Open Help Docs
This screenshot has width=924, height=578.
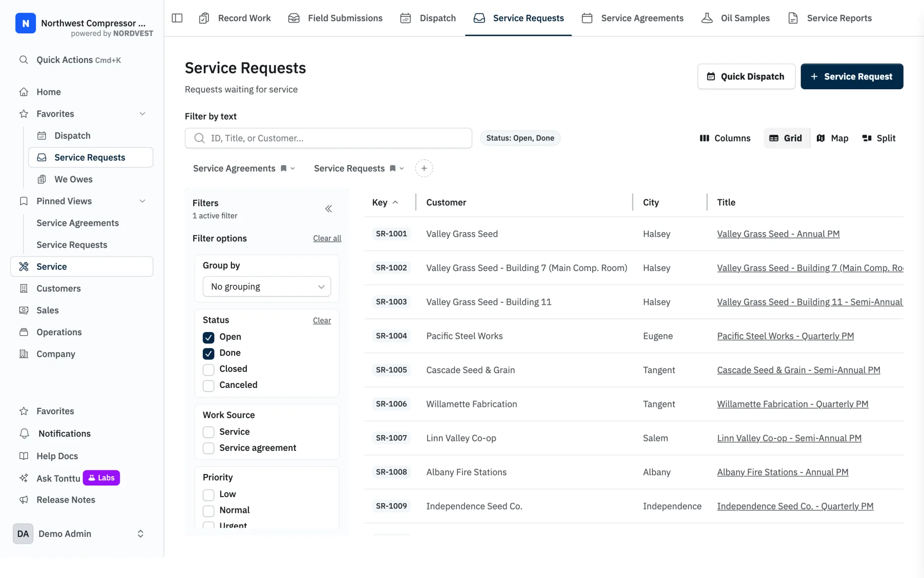point(57,456)
